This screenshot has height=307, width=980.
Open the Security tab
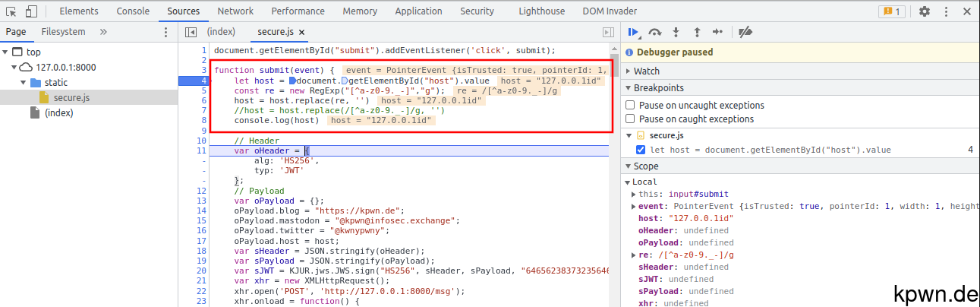coord(477,11)
